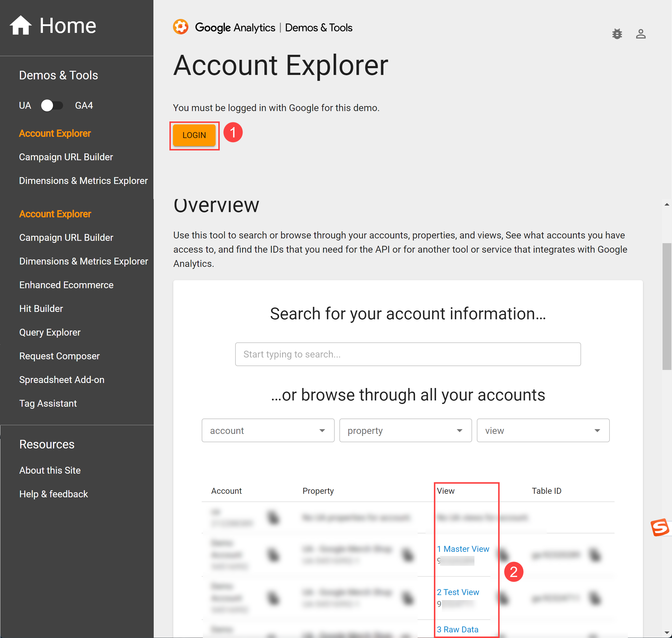The height and width of the screenshot is (638, 672).
Task: Click the bug report icon
Action: click(617, 34)
